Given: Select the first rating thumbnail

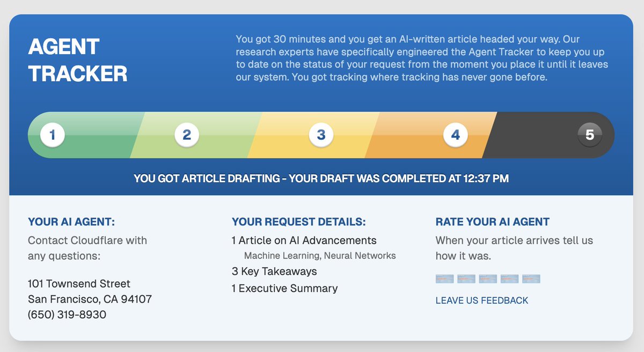Looking at the screenshot, I should tap(445, 279).
